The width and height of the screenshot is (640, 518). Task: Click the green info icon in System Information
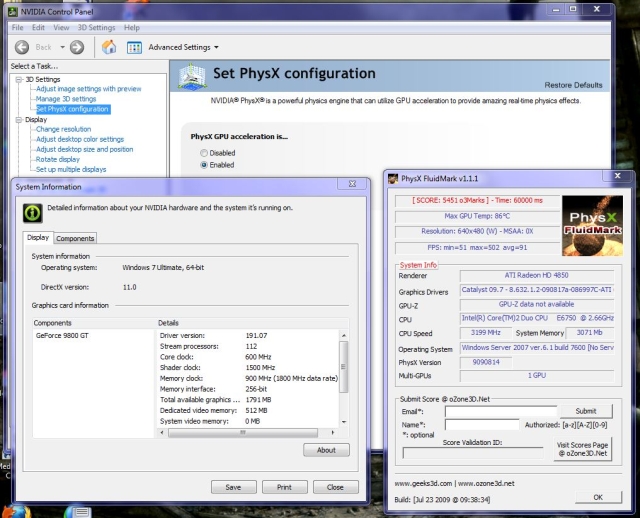tap(33, 213)
